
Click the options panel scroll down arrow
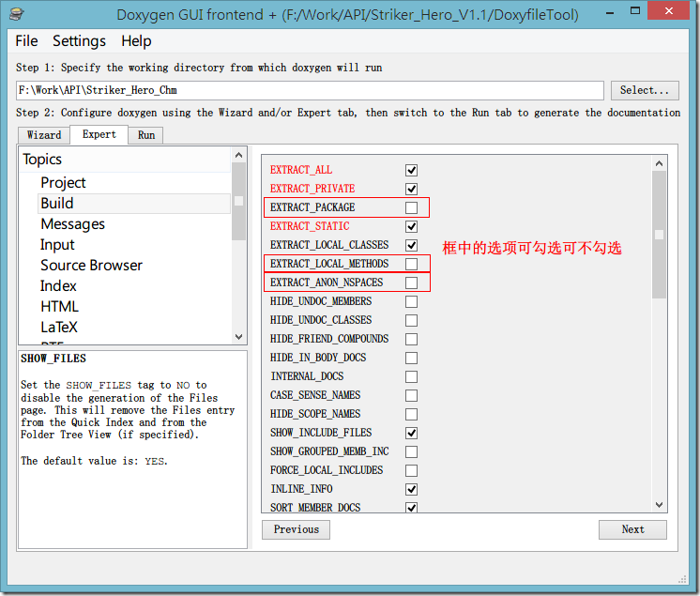pyautogui.click(x=659, y=504)
